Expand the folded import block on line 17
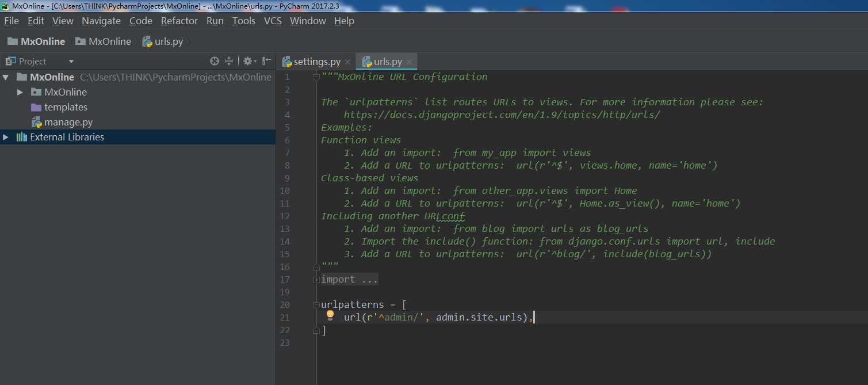868x385 pixels. (316, 280)
